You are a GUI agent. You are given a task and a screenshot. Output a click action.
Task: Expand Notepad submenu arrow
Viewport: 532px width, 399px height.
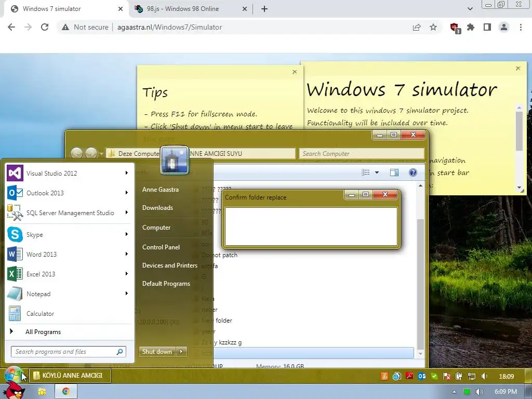[127, 293]
